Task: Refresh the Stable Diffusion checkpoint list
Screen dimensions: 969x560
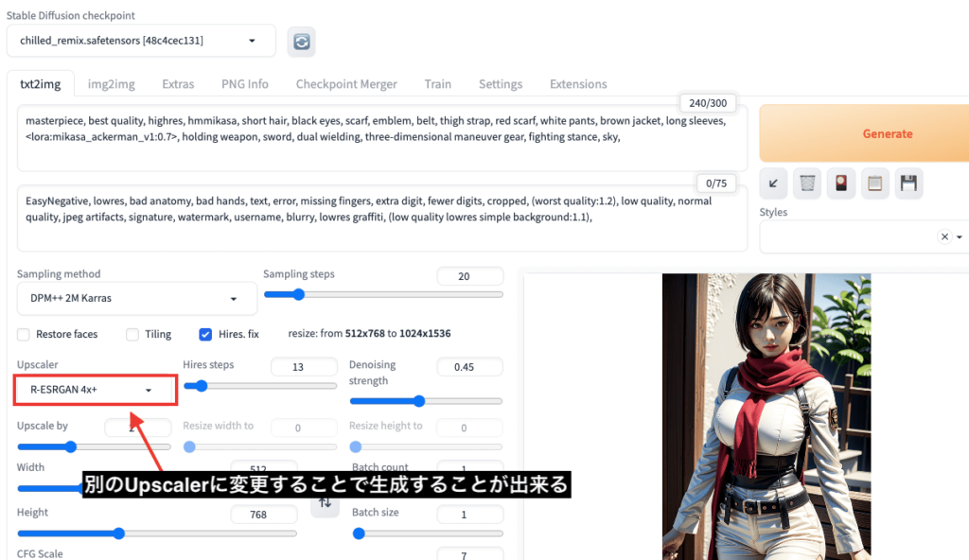Action: pos(302,42)
